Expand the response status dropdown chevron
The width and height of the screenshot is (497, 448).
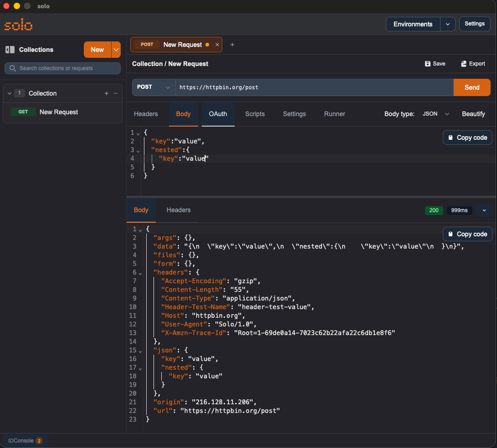click(x=484, y=210)
